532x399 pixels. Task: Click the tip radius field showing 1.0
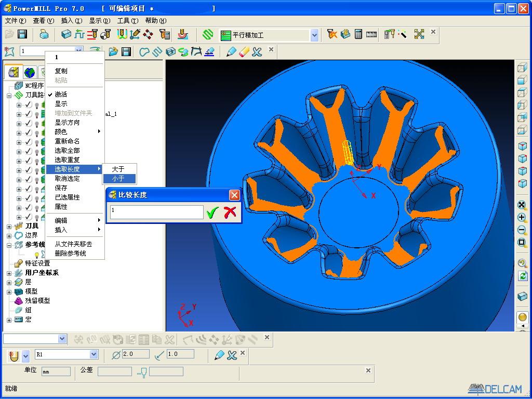click(180, 354)
